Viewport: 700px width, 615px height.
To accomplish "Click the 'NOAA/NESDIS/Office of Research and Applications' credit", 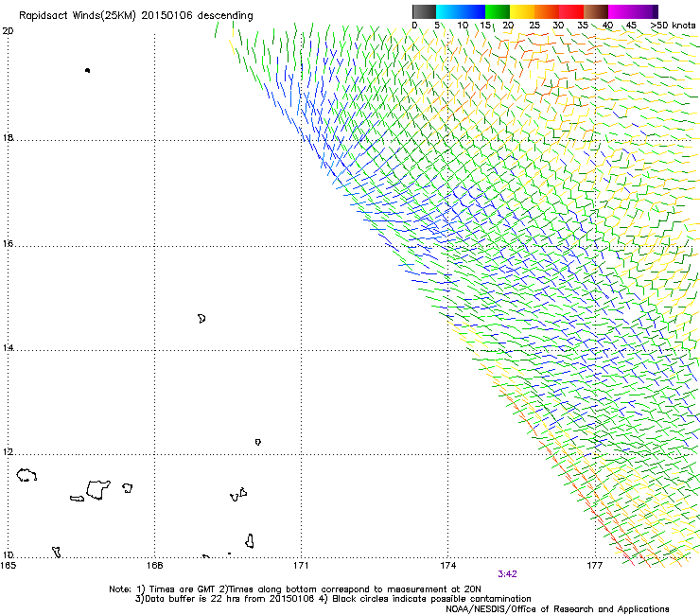I will click(557, 609).
